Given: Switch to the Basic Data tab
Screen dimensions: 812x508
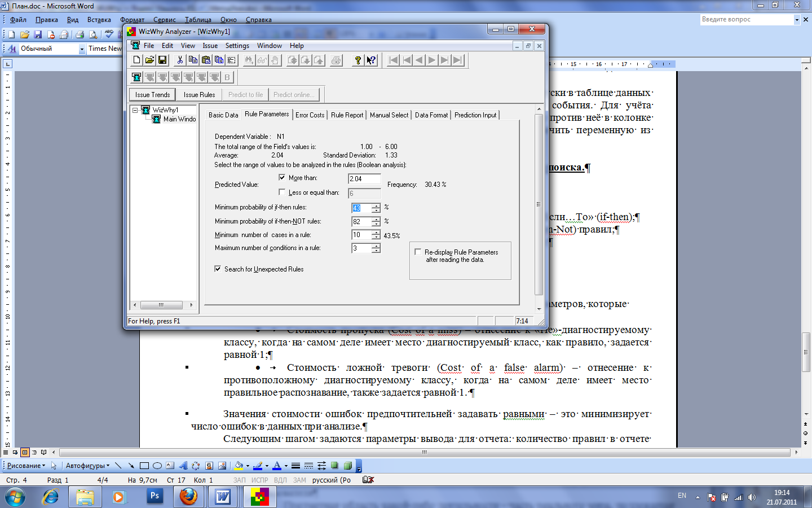Looking at the screenshot, I should (223, 115).
